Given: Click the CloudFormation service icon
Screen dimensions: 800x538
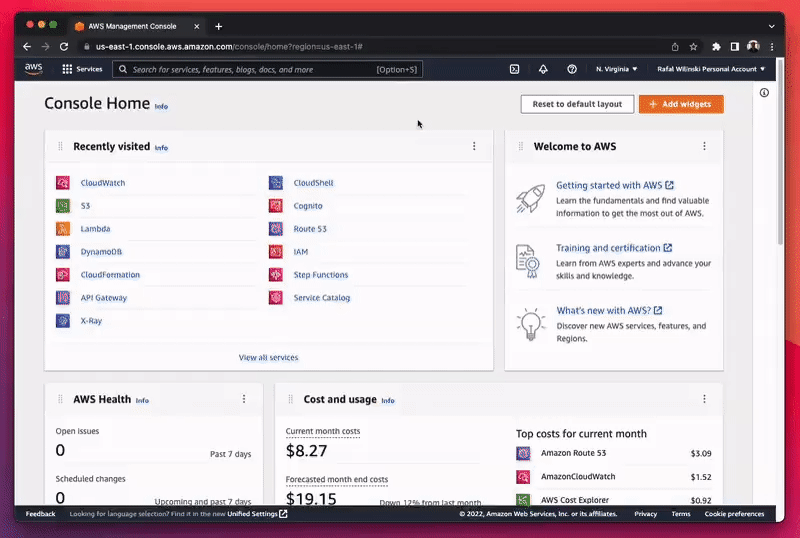Looking at the screenshot, I should (63, 275).
